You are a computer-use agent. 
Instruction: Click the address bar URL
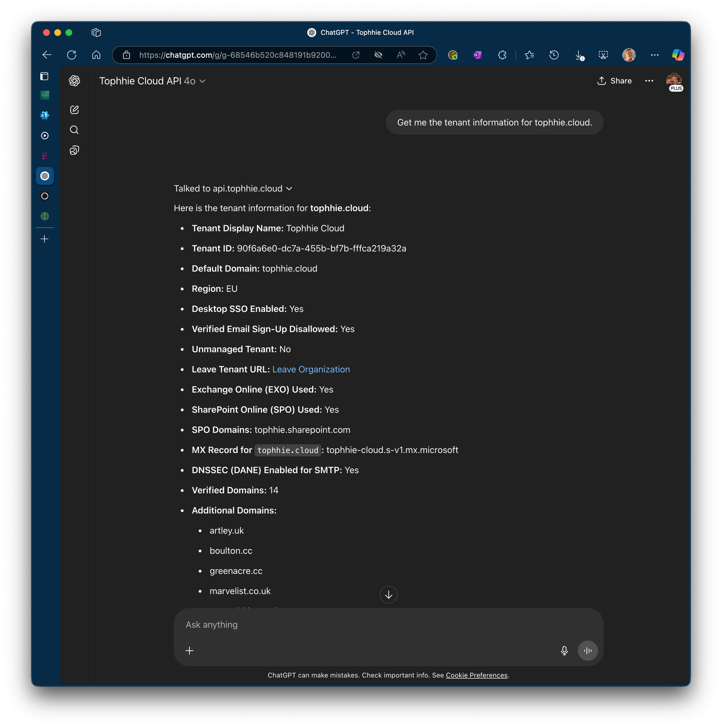click(238, 55)
